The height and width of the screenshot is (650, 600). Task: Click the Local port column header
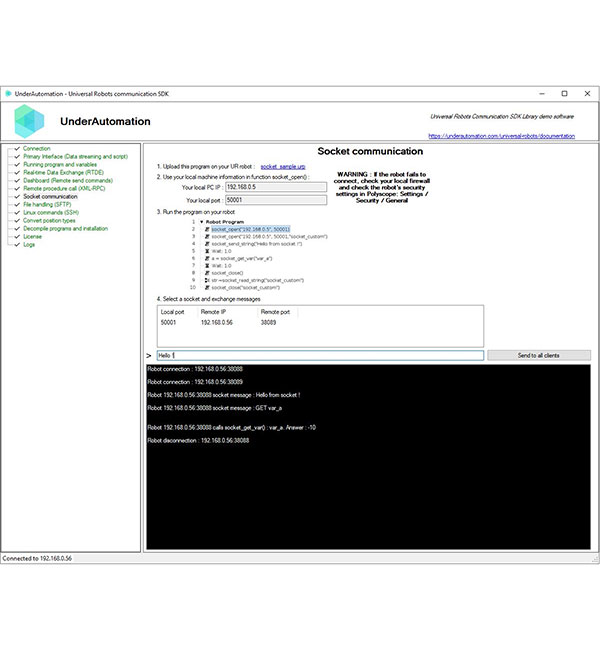[x=172, y=312]
